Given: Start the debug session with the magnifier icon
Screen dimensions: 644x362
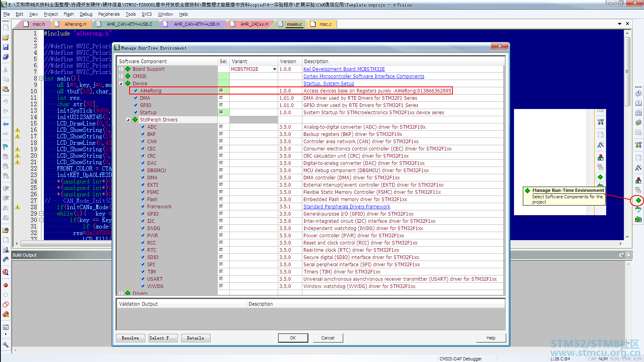Looking at the screenshot, I should click(6, 272).
